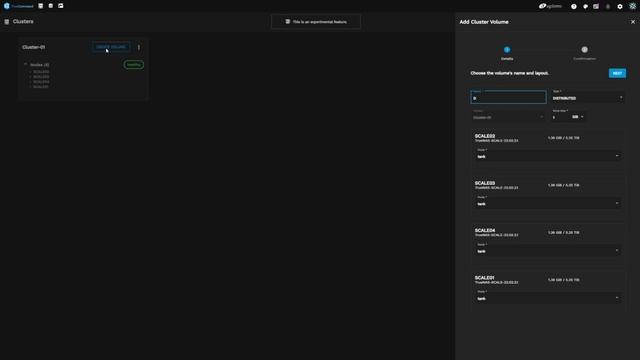640x360 pixels.
Task: Open the first toolbar icon beside TrueCommand logo
Action: (40, 6)
